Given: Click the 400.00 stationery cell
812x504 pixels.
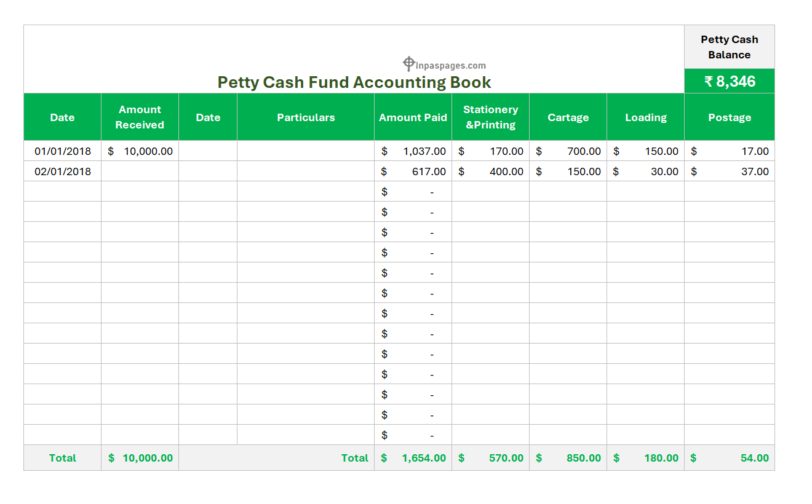Looking at the screenshot, I should pyautogui.click(x=490, y=171).
